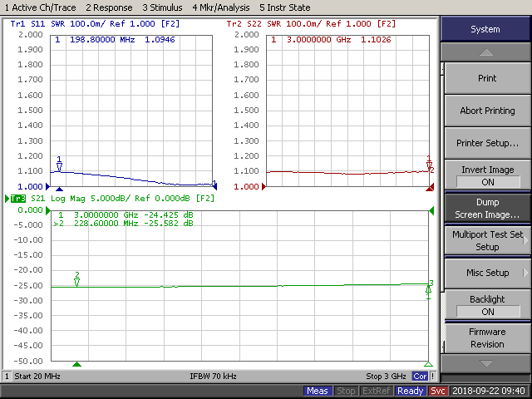Expand Multiport Test Set Setup submenu
This screenshot has width=532, height=399.
[487, 240]
